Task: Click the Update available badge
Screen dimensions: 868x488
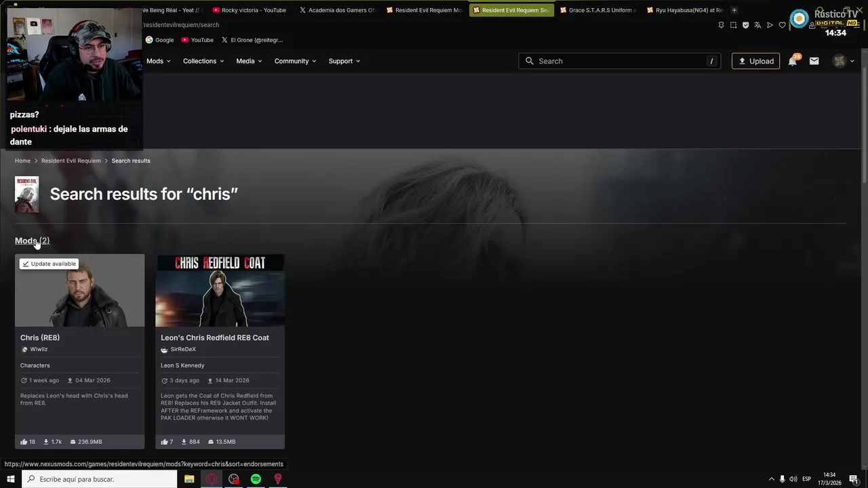Action: click(49, 264)
